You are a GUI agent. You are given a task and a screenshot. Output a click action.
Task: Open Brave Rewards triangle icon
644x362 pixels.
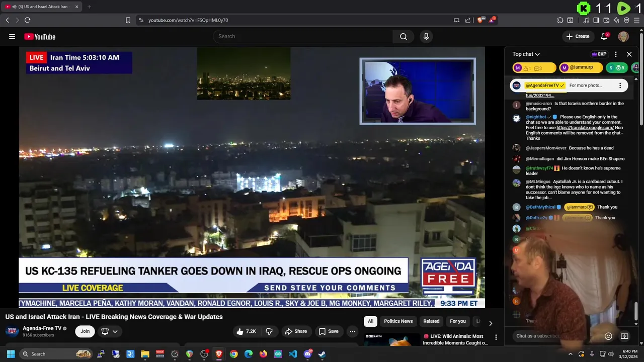[492, 20]
